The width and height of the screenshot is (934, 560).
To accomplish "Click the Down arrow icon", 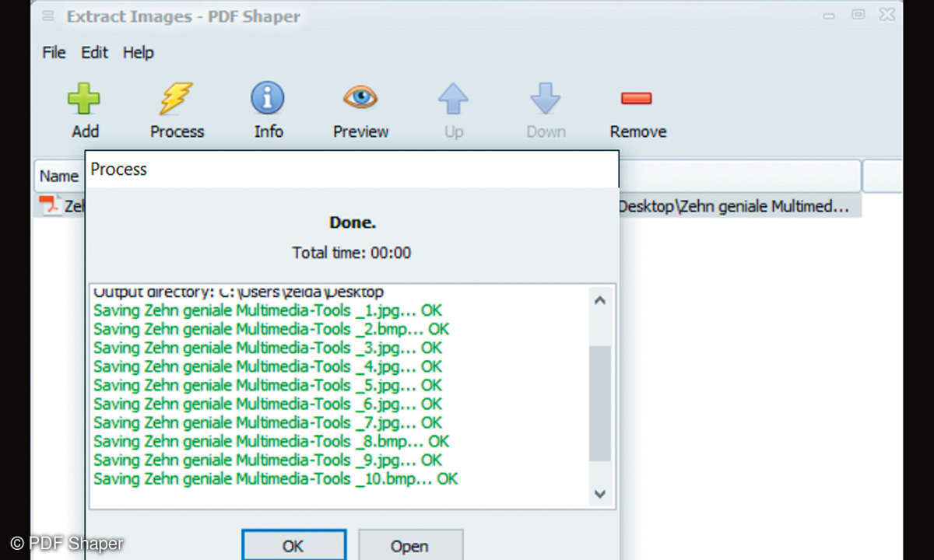I will click(546, 100).
